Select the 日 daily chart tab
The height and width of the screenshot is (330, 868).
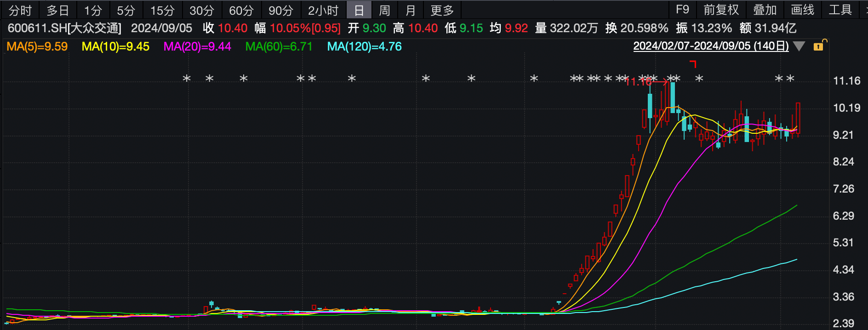click(x=359, y=10)
